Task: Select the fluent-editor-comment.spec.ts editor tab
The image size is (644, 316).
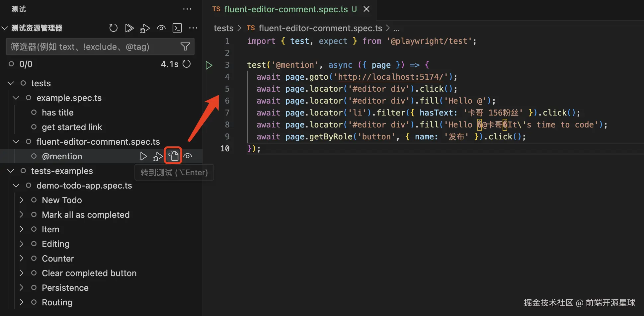Action: 289,9
